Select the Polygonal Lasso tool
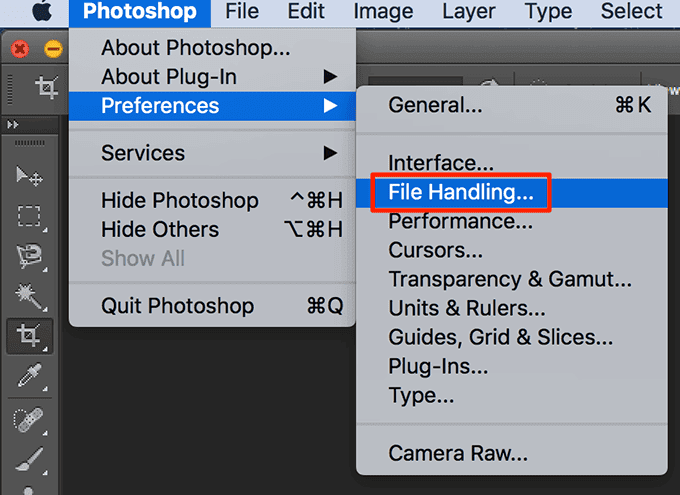Viewport: 680px width, 495px height. pos(29,256)
